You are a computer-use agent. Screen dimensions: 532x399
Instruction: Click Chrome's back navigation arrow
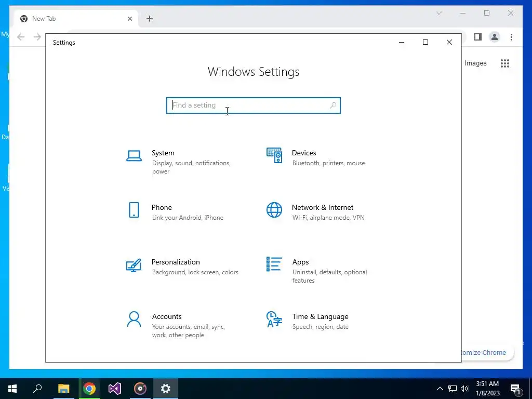pos(21,37)
